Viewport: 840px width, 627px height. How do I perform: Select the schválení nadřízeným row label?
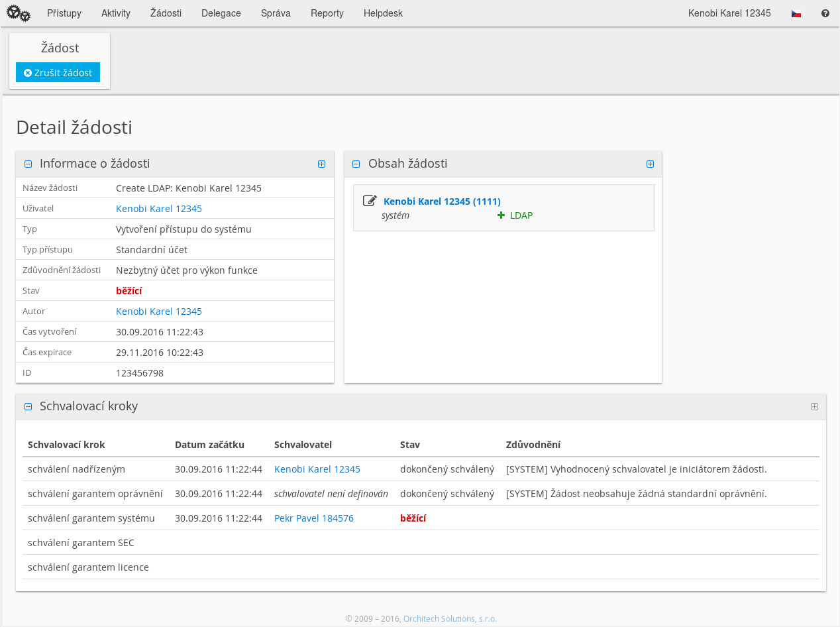point(76,469)
